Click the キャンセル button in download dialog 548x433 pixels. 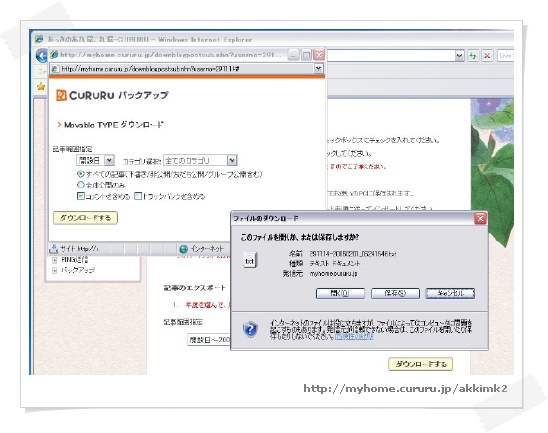point(450,293)
